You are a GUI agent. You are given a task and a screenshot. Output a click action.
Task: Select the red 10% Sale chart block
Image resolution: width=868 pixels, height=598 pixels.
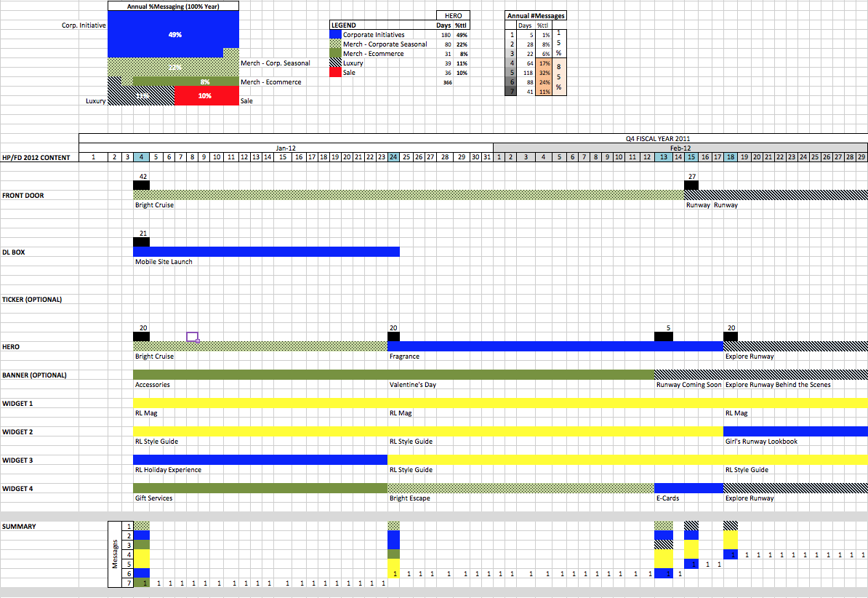click(x=206, y=95)
